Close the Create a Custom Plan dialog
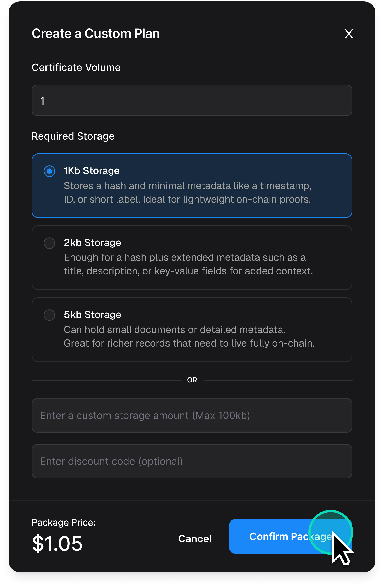384x588 pixels. (349, 34)
